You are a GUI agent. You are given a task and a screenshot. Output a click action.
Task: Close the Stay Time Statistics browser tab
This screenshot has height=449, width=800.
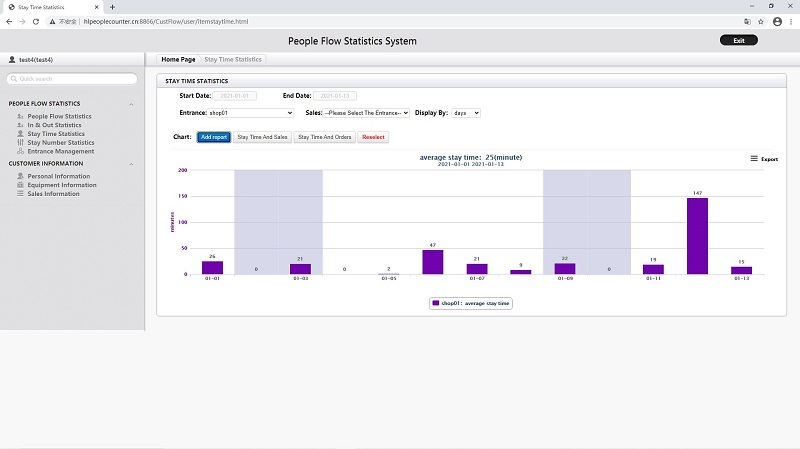(x=96, y=7)
